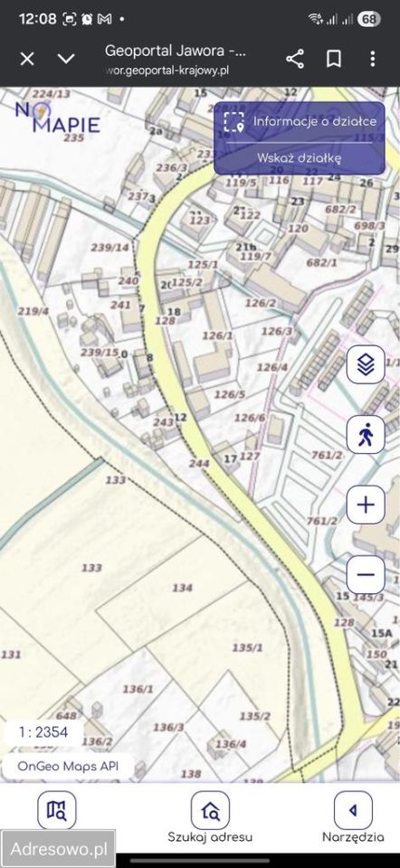Open the Narzędzia tools arrow
The image size is (400, 868).
(x=353, y=810)
